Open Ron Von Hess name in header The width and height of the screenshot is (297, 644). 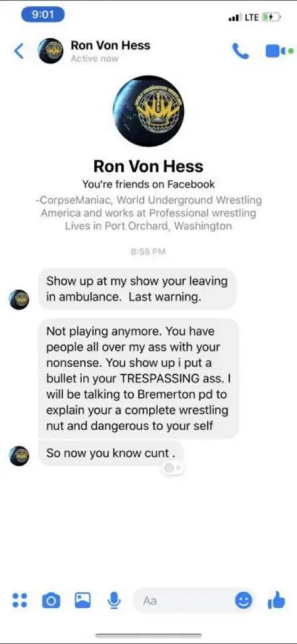point(111,45)
